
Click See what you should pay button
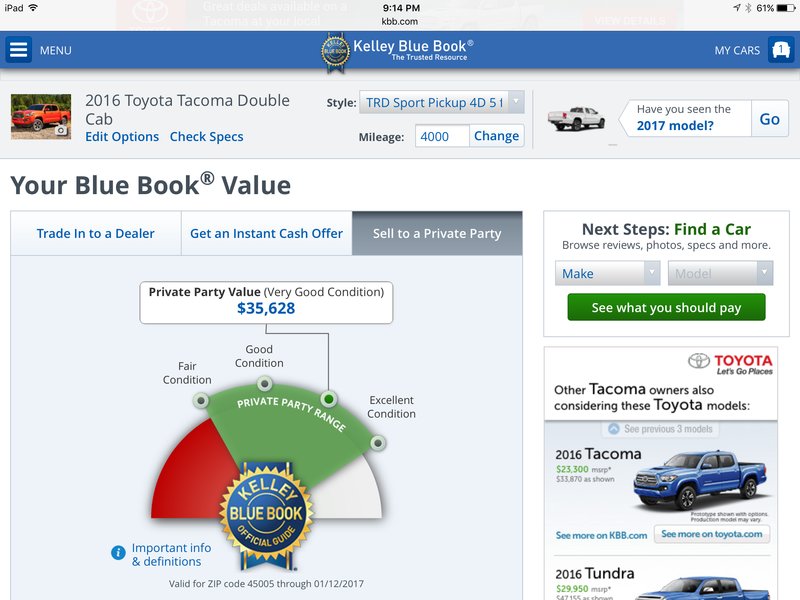coord(666,307)
